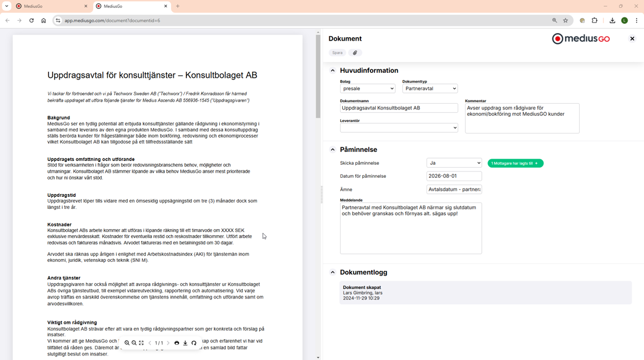
Task: Click the 'Viktigt om rådgivning' heading
Action: tap(72, 323)
